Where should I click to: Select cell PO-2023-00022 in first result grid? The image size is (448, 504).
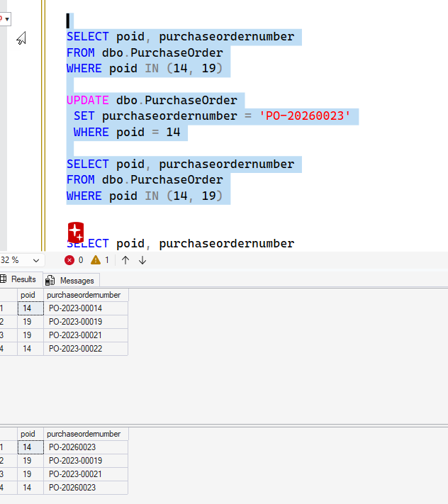pyautogui.click(x=75, y=349)
